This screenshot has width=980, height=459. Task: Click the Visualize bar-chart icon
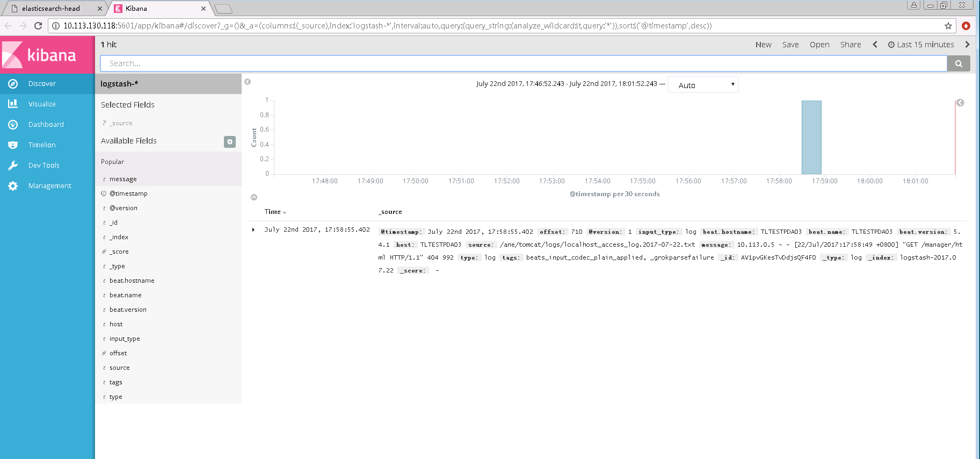pos(13,104)
